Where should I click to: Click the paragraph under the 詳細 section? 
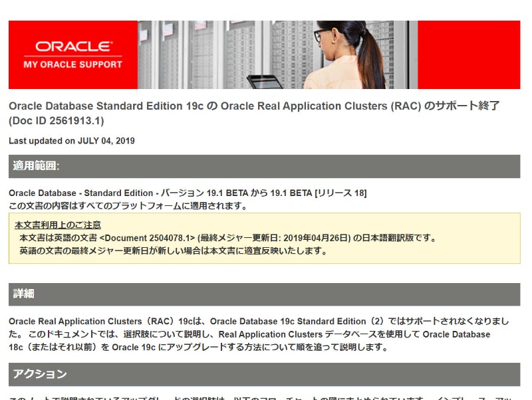259,334
